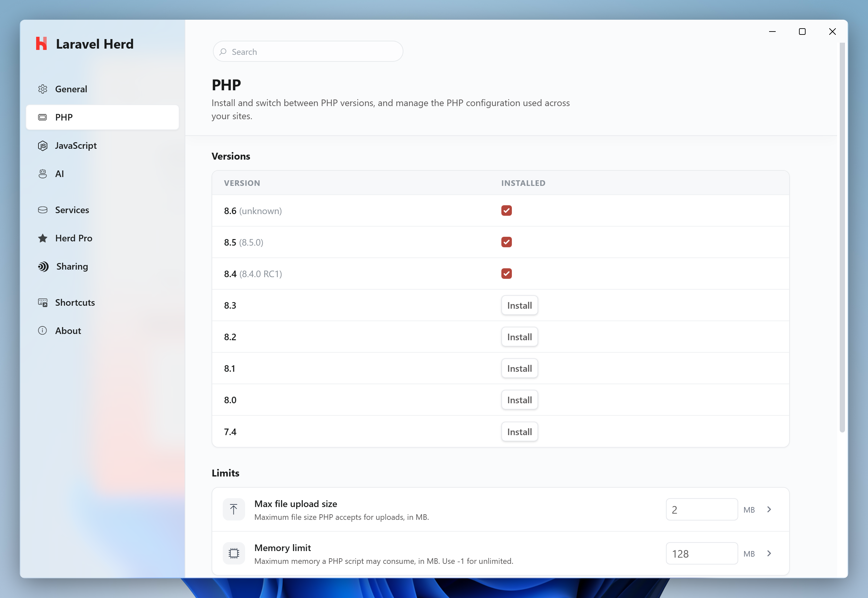Open Herd Pro page
Image resolution: width=868 pixels, height=598 pixels.
pos(102,238)
